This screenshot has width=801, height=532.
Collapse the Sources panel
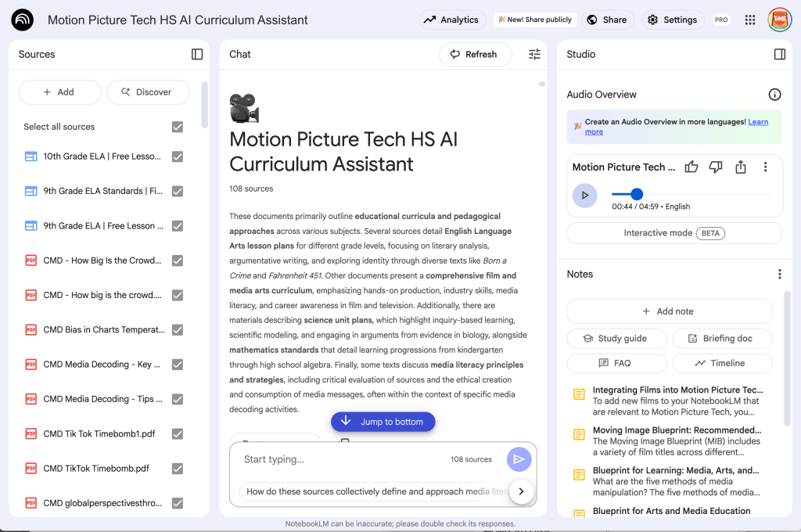pyautogui.click(x=197, y=54)
